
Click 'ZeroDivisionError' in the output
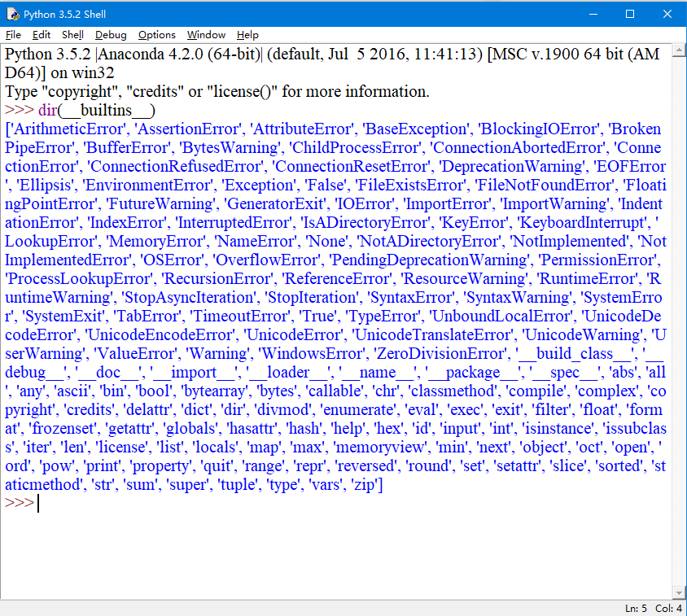(x=440, y=353)
